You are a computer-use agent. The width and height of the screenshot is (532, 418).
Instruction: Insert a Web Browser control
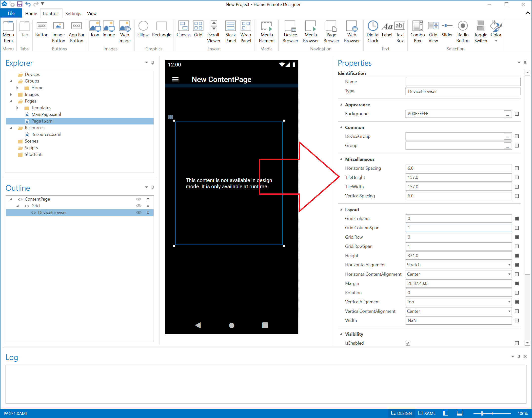352,32
